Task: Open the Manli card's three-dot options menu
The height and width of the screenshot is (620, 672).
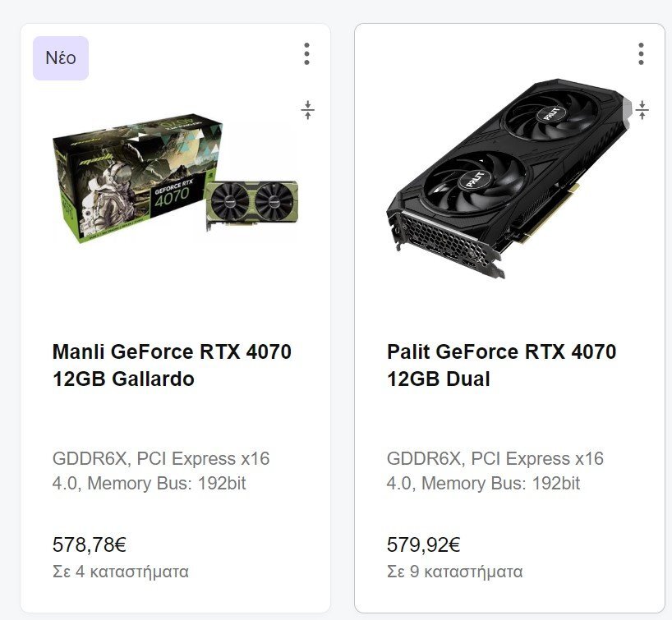Action: point(306,54)
